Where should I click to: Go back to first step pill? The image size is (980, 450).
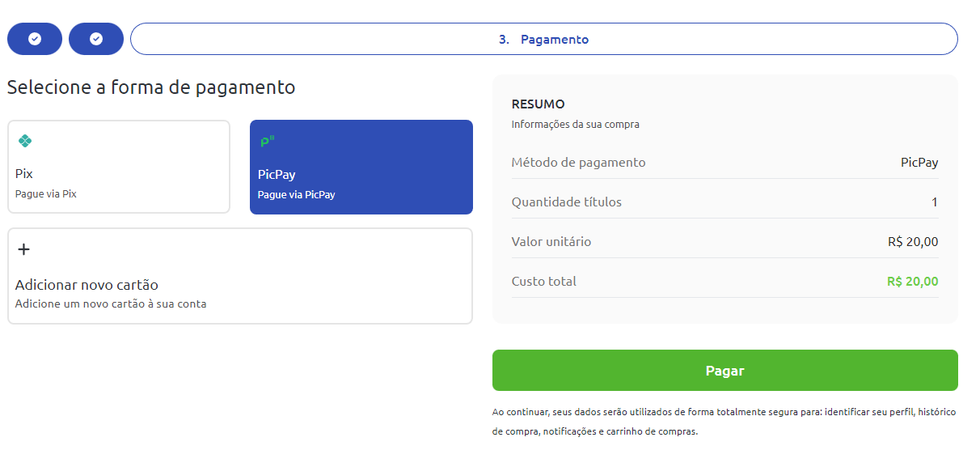coord(35,39)
